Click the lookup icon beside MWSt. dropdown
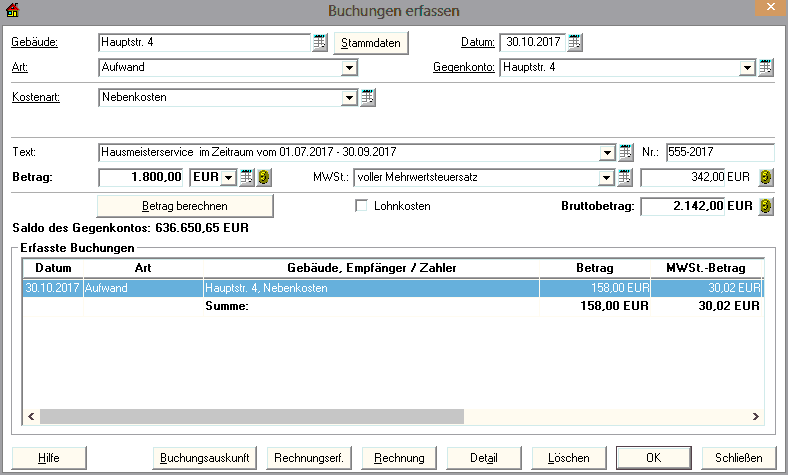Viewport: 788px width, 475px height. click(x=626, y=178)
